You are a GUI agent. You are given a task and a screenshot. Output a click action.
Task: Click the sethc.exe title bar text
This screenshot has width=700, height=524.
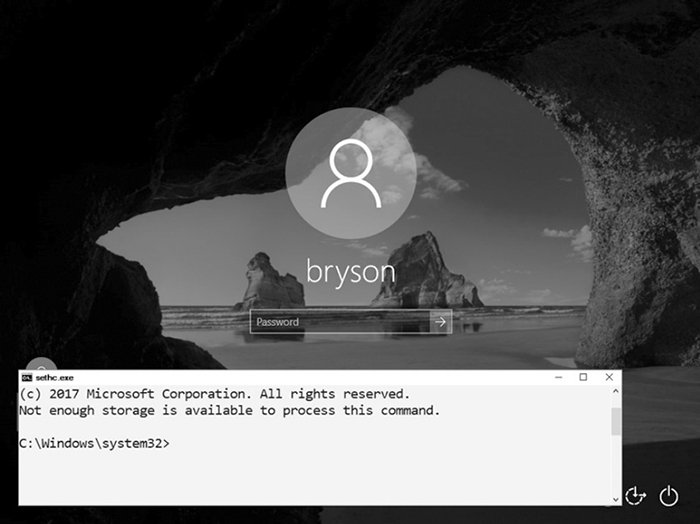point(54,378)
